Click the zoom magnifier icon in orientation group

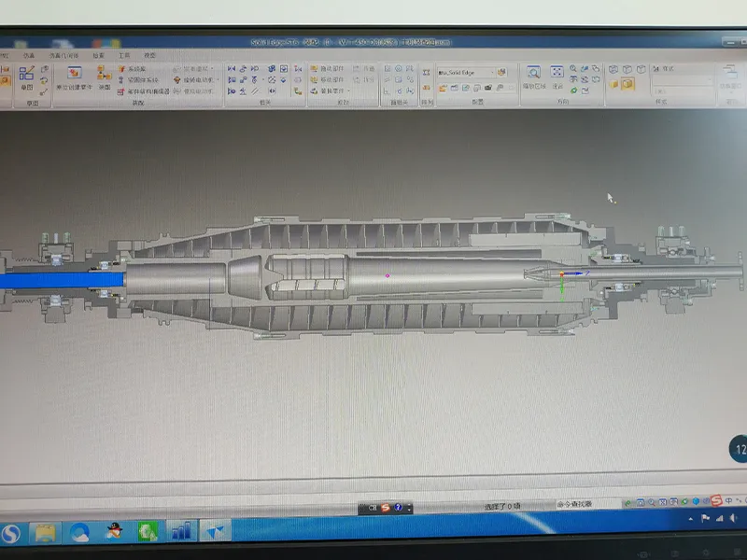573,69
